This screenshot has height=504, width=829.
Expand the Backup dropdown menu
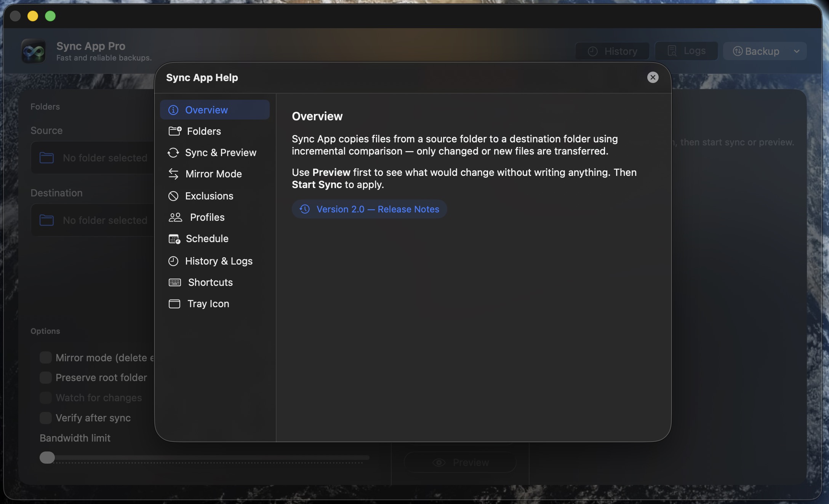[796, 51]
